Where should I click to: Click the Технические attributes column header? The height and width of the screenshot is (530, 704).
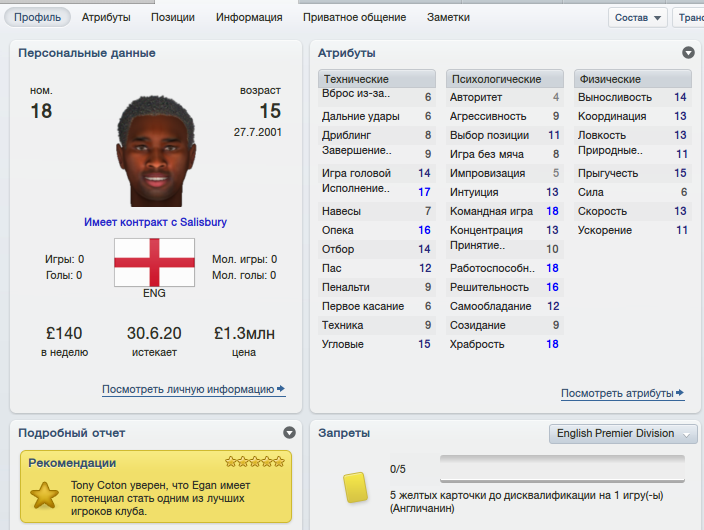[x=377, y=79]
